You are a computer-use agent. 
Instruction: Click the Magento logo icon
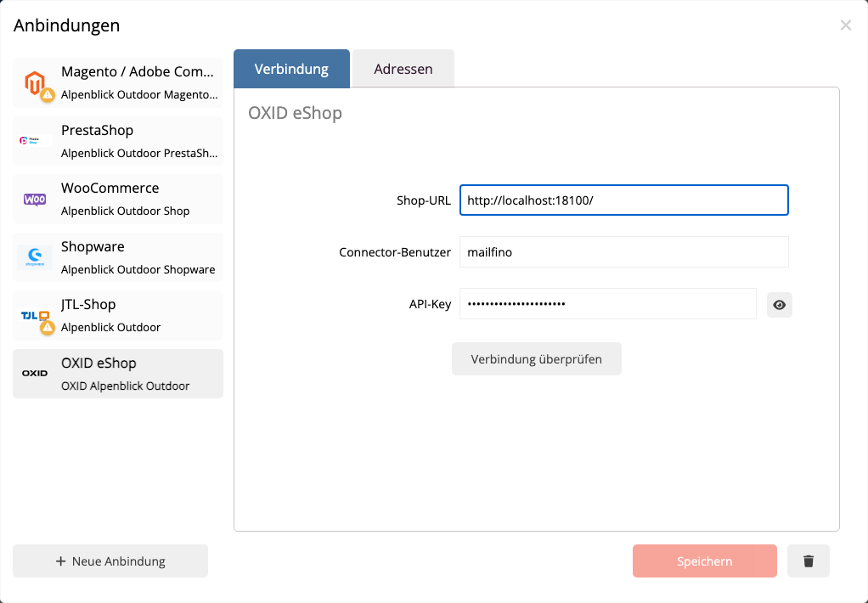point(34,82)
